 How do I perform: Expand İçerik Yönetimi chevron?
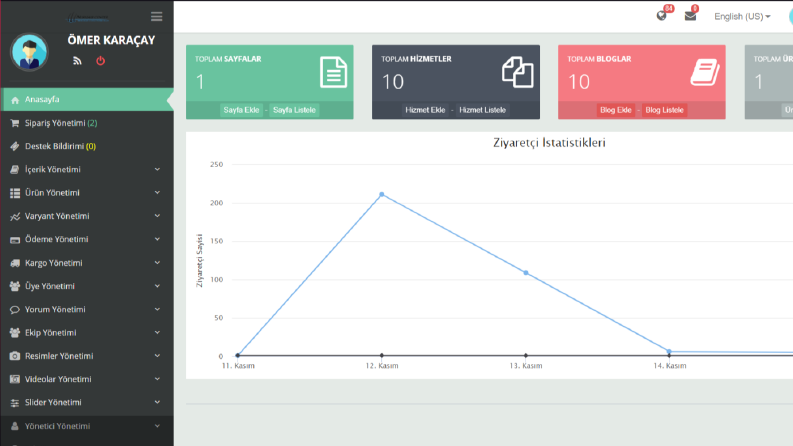point(157,169)
